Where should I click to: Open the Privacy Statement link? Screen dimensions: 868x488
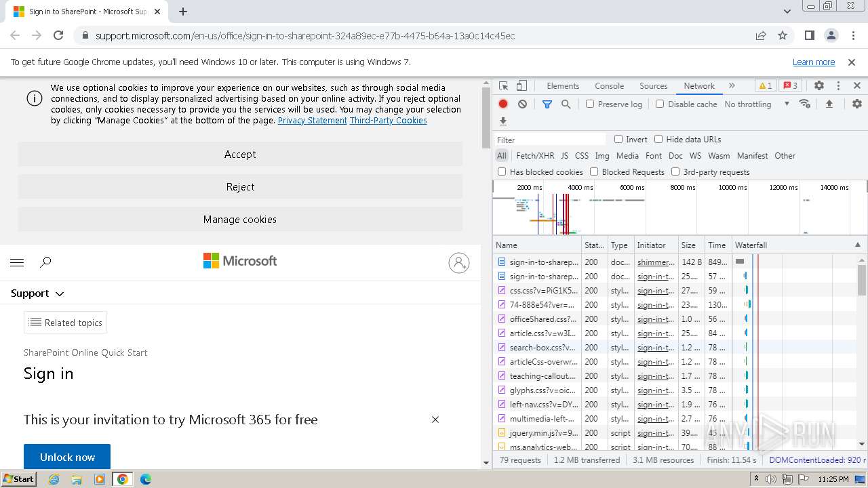coord(313,121)
